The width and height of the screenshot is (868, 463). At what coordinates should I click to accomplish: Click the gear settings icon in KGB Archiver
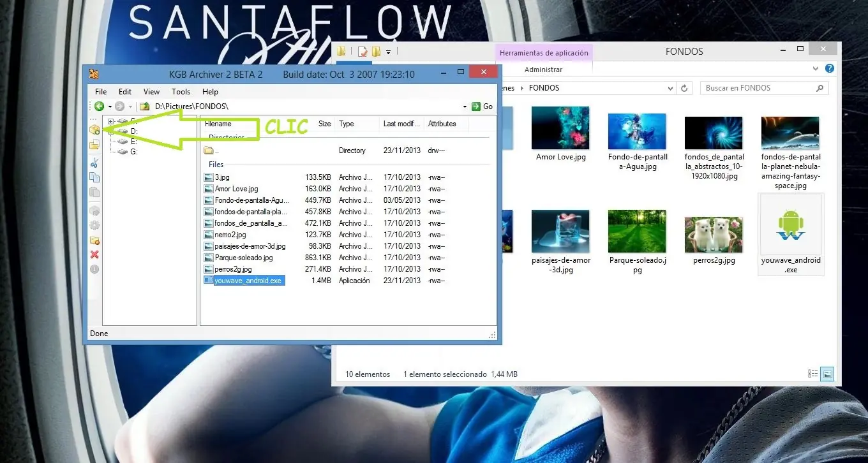click(94, 225)
